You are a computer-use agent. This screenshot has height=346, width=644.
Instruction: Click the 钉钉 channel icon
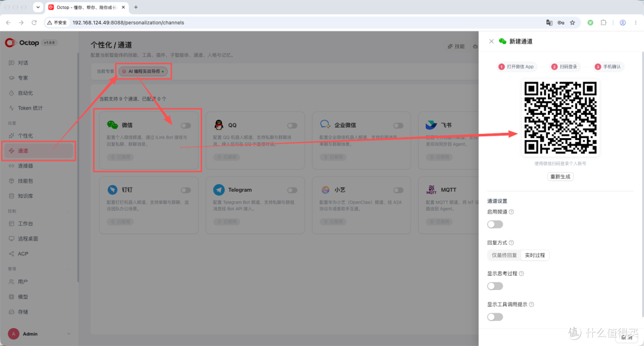tap(113, 190)
